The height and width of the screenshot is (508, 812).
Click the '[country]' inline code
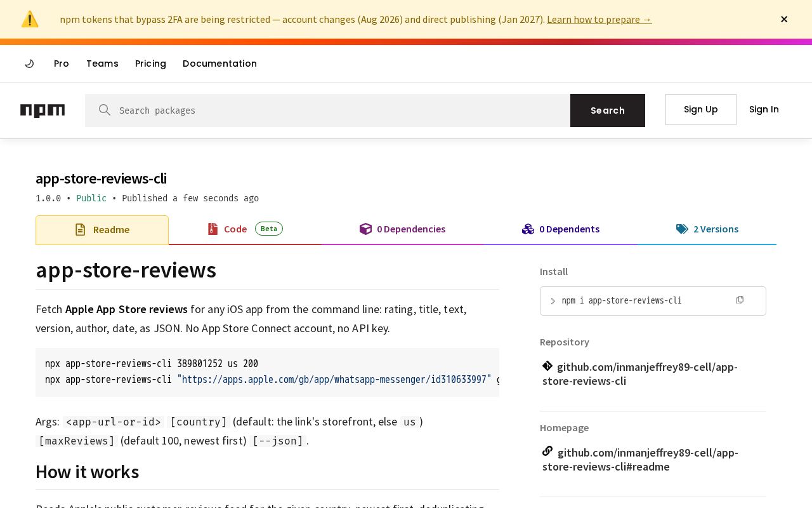coord(198,422)
